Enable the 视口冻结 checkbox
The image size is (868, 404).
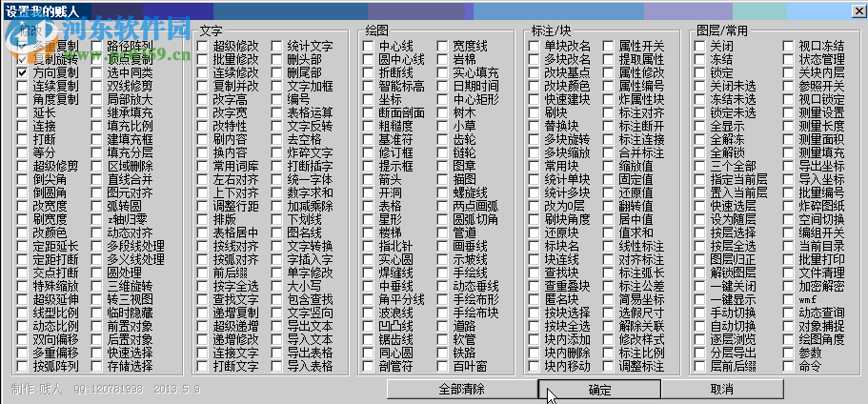[788, 46]
